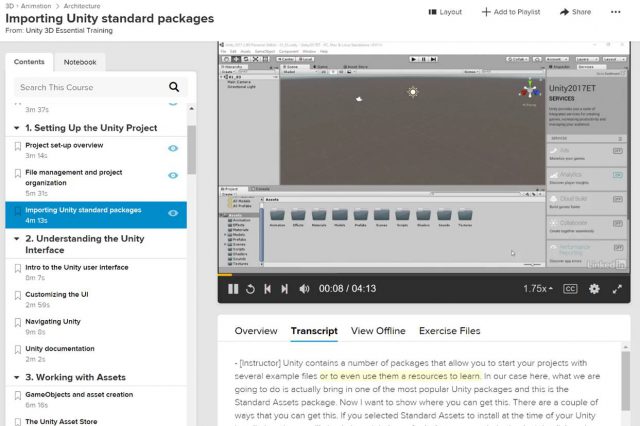Open the 1.75x playback speed menu
Image resolution: width=640 pixels, height=426 pixels.
[538, 288]
